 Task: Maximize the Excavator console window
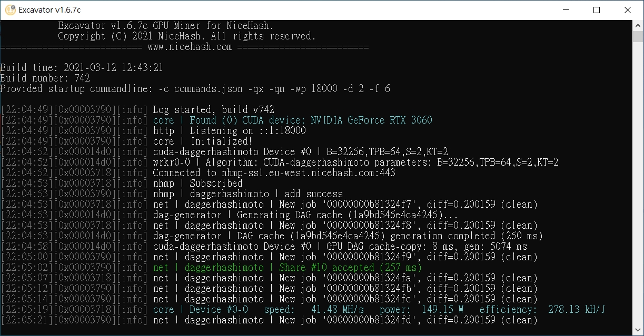(x=597, y=10)
